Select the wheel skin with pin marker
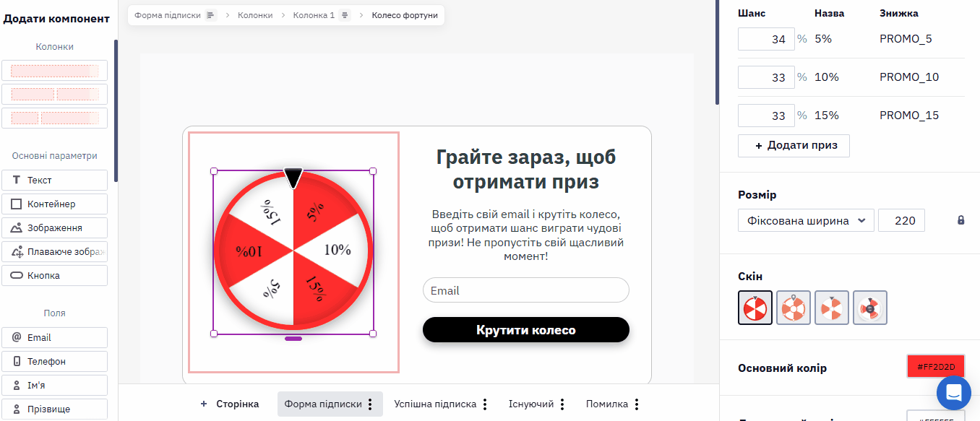Screen dimensions: 980x421 794,308
